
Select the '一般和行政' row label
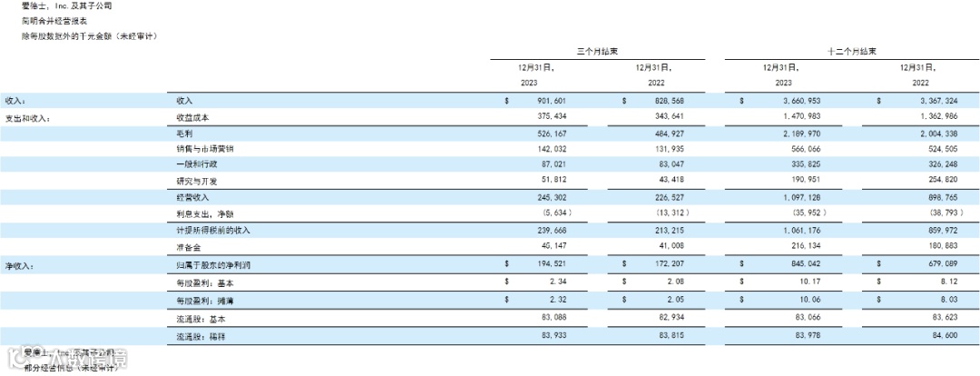click(x=198, y=164)
